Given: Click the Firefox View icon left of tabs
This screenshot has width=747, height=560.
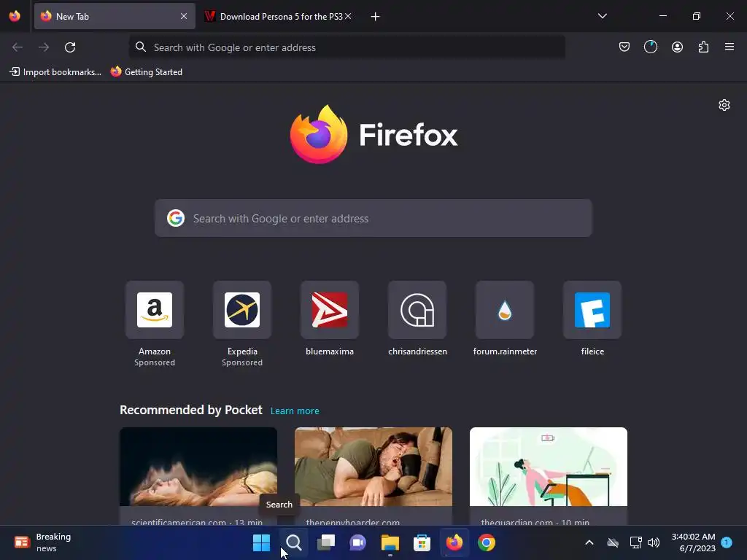Looking at the screenshot, I should coord(15,16).
